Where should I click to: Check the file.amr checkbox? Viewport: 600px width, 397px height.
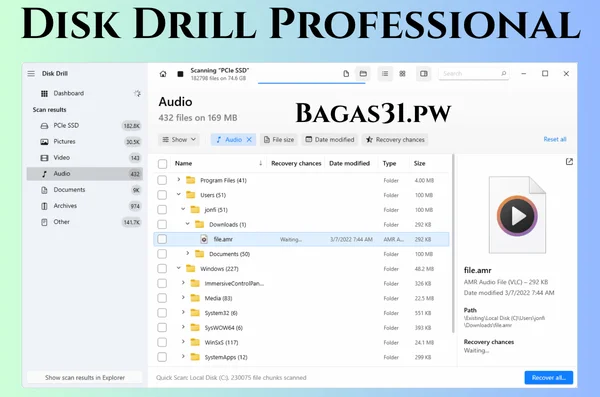point(162,239)
